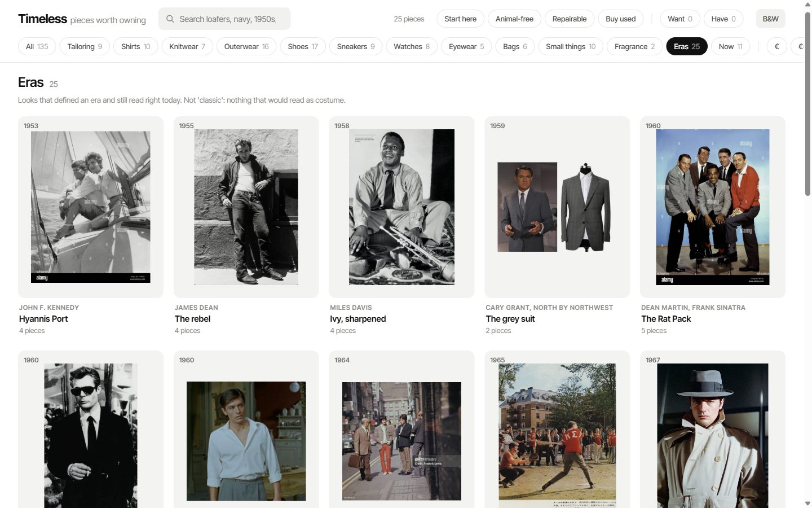Open the 1960 sunglasses black suit photo
Viewport: 812px width, 508px height.
(91, 430)
